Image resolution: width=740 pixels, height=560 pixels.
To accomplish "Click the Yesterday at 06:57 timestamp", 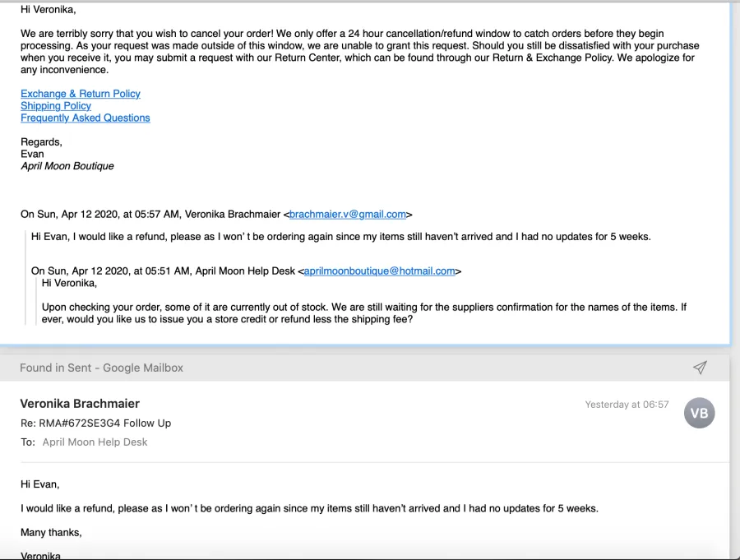I will tap(627, 405).
